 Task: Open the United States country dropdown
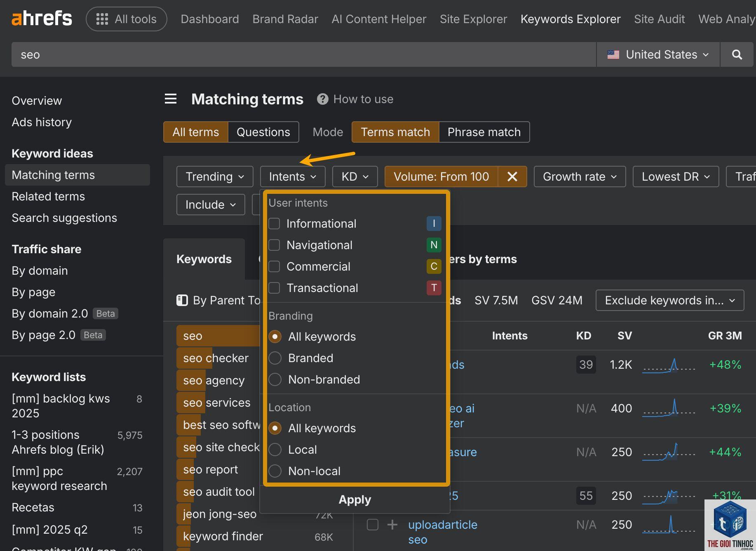point(658,54)
